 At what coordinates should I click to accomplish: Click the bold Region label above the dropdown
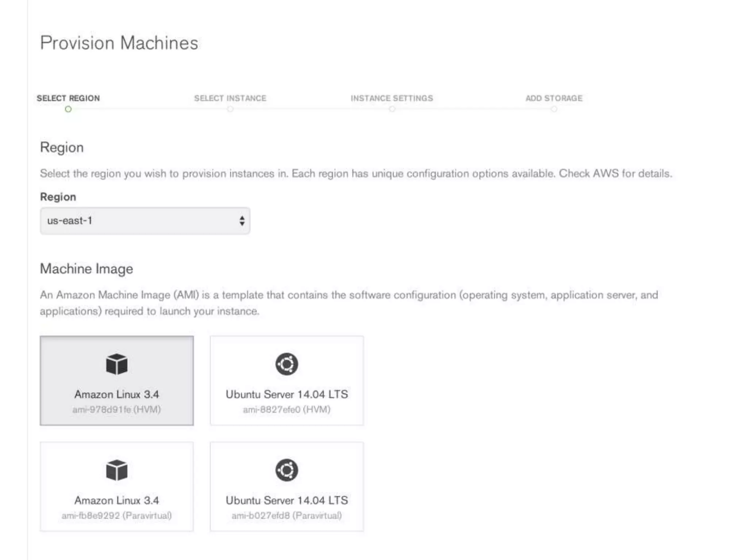pyautogui.click(x=58, y=197)
